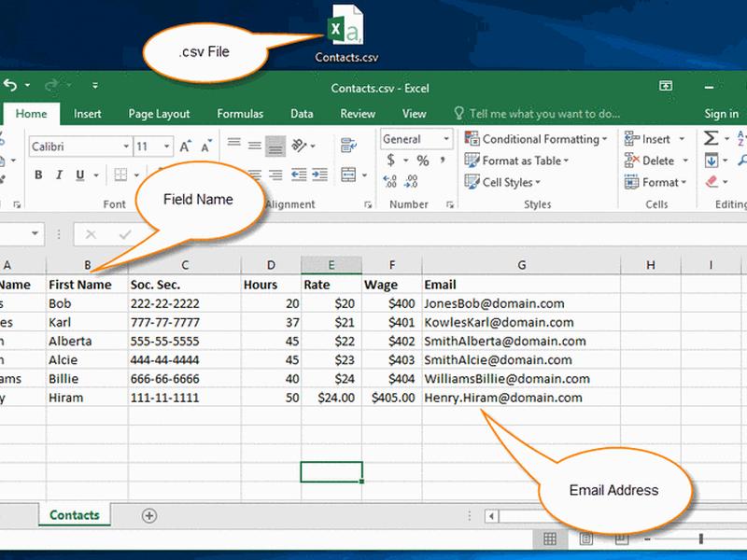Click the Tell me what you want to do box
Image resolution: width=747 pixels, height=560 pixels.
pyautogui.click(x=537, y=114)
